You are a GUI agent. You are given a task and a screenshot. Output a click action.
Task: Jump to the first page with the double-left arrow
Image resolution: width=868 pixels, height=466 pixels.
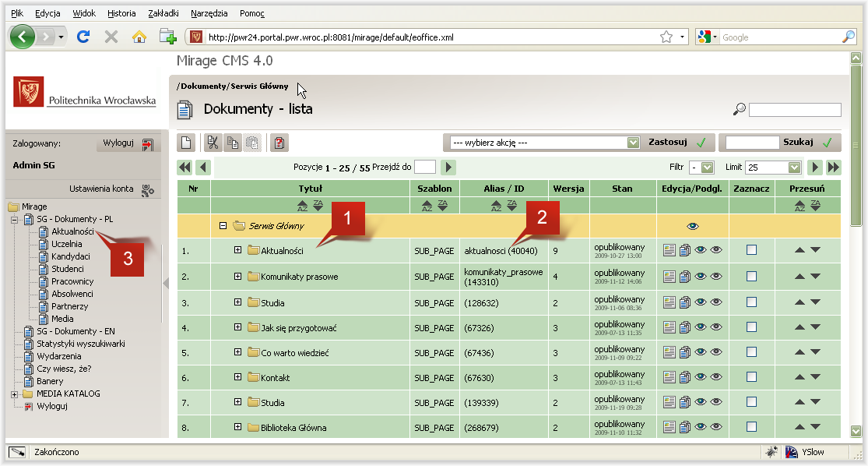[x=185, y=167]
